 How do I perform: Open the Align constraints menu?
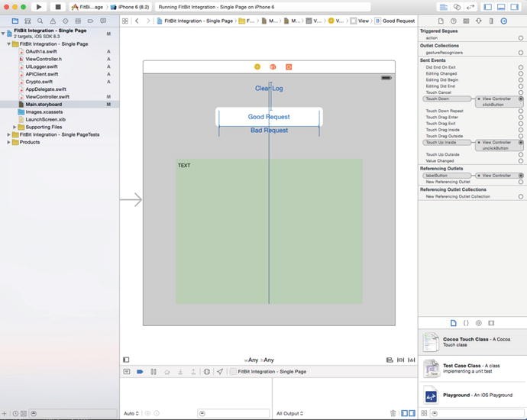click(x=390, y=360)
